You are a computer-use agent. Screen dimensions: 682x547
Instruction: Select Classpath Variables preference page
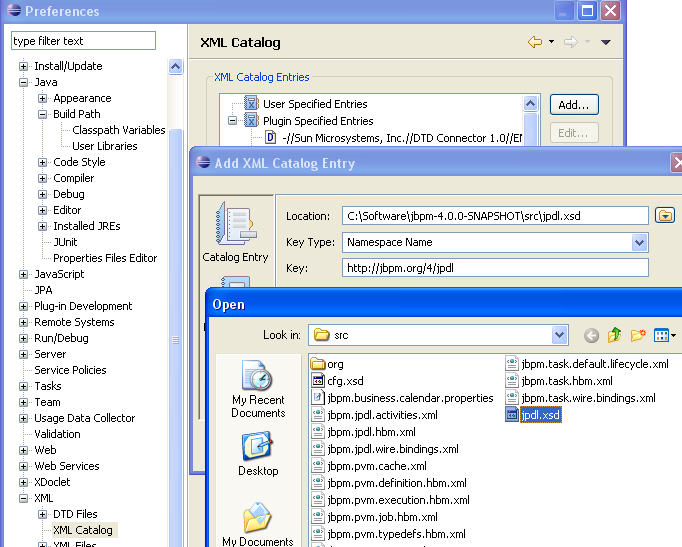(118, 130)
